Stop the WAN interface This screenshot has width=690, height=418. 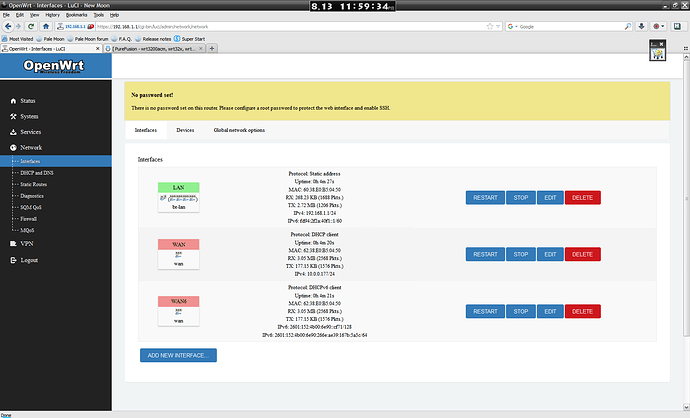pos(521,254)
